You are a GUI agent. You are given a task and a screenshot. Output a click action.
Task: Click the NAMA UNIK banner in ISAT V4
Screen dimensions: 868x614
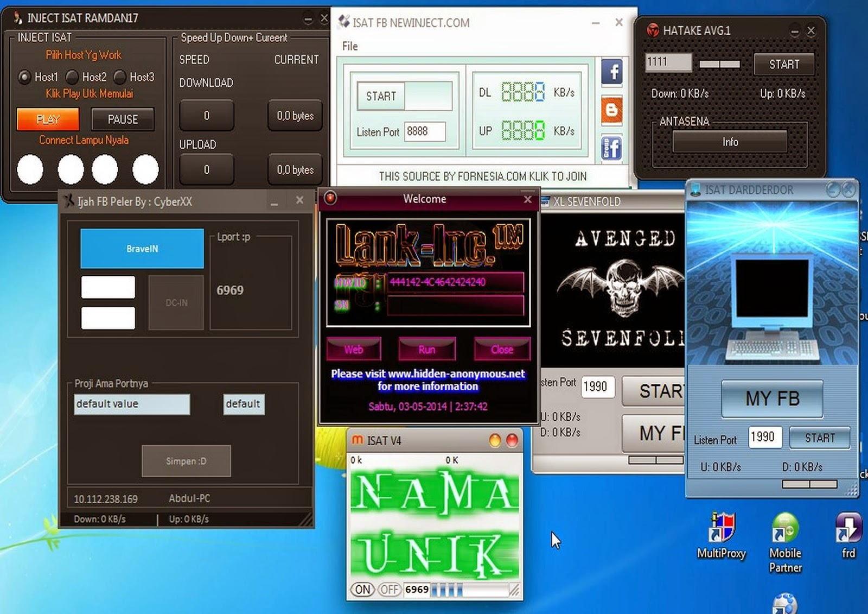tap(435, 523)
